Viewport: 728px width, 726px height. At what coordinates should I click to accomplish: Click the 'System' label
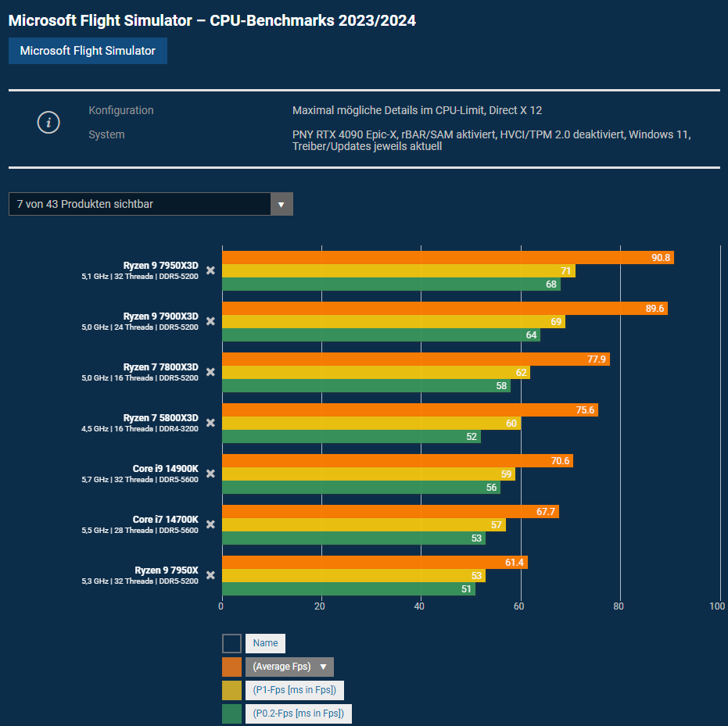click(x=106, y=134)
